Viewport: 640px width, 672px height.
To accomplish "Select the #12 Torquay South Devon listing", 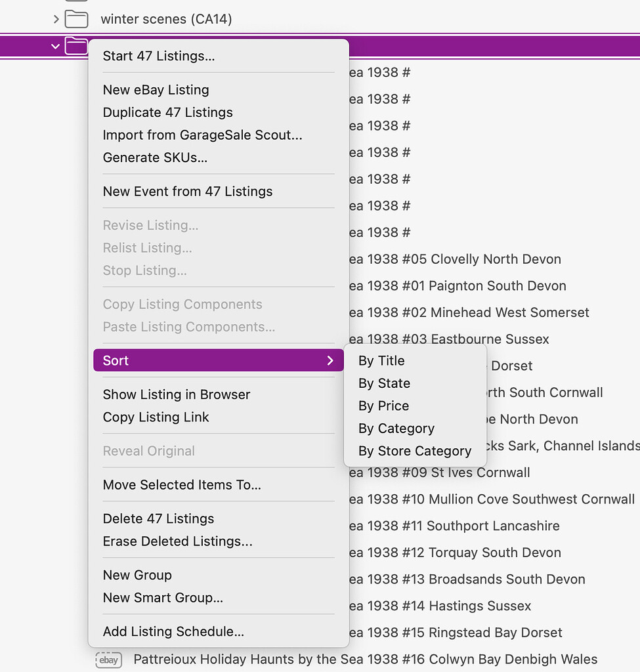I will [455, 553].
